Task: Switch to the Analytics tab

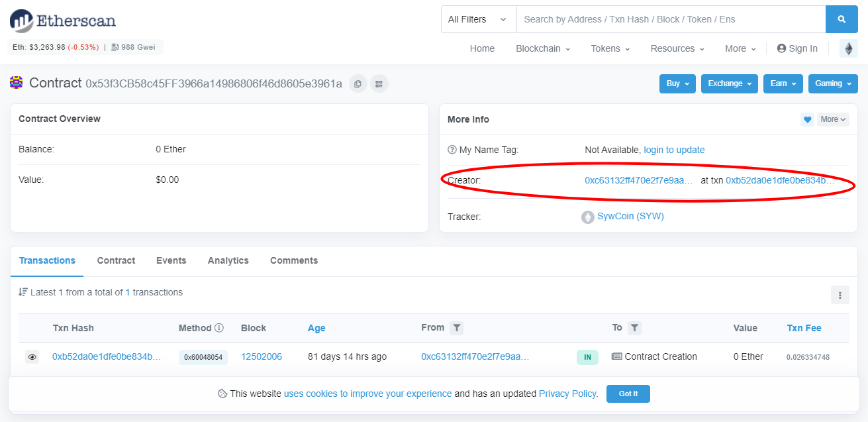Action: pyautogui.click(x=228, y=260)
